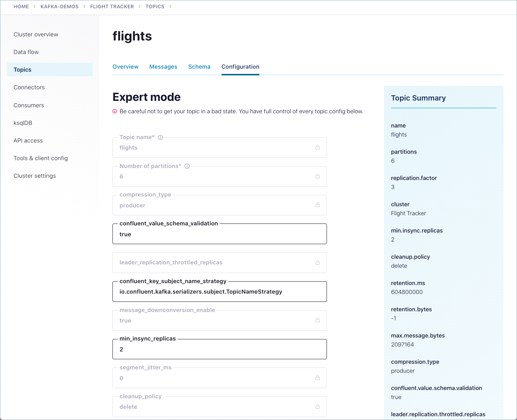Open Connectors from the sidebar

29,87
